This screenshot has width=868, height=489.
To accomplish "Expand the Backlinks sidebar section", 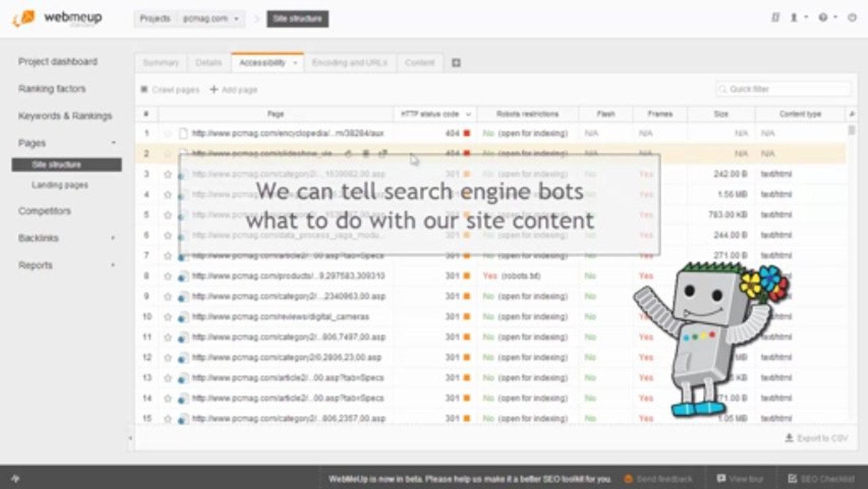I will click(113, 238).
